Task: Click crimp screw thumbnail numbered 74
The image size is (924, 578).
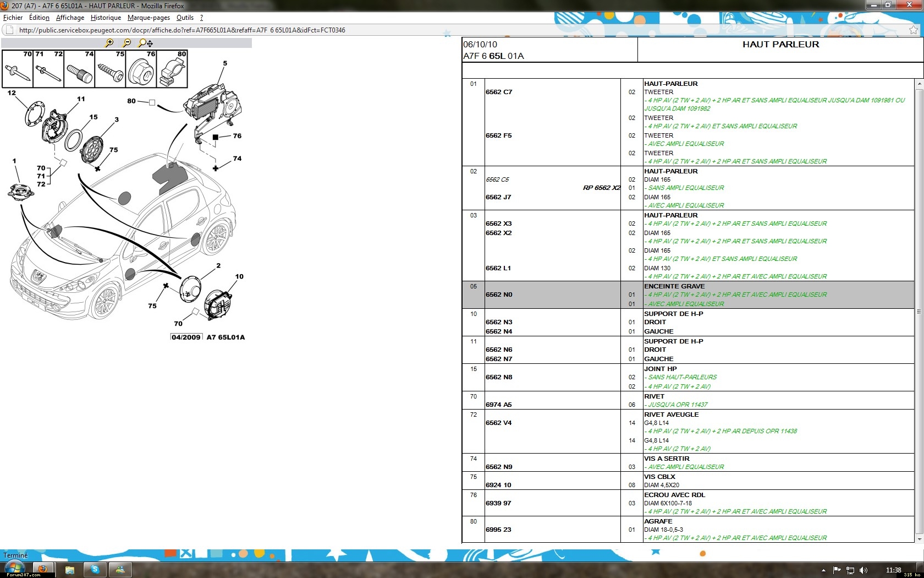Action: (x=80, y=69)
